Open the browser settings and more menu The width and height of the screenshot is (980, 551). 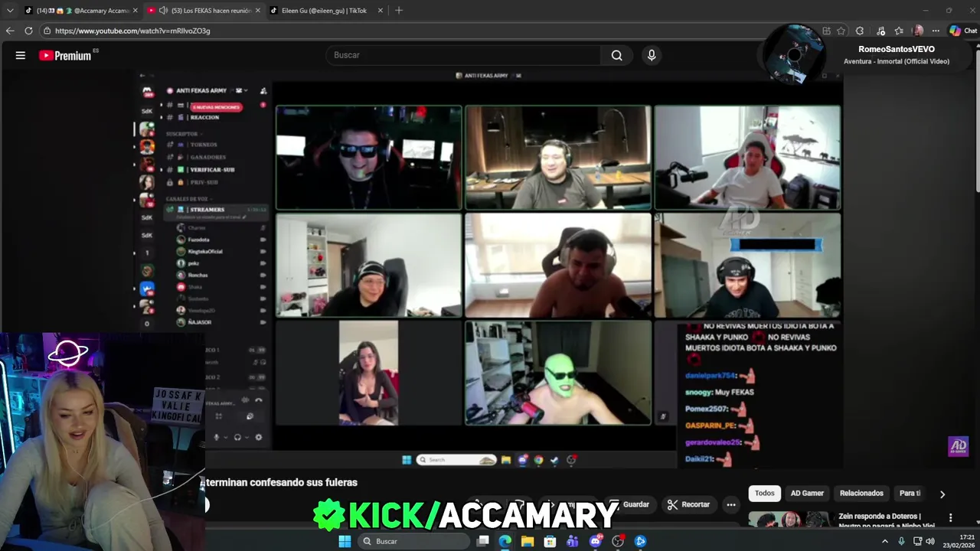click(936, 31)
